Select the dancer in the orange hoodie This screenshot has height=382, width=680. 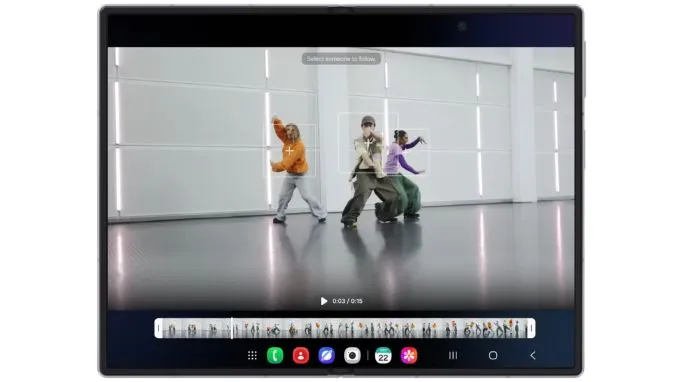pyautogui.click(x=290, y=150)
